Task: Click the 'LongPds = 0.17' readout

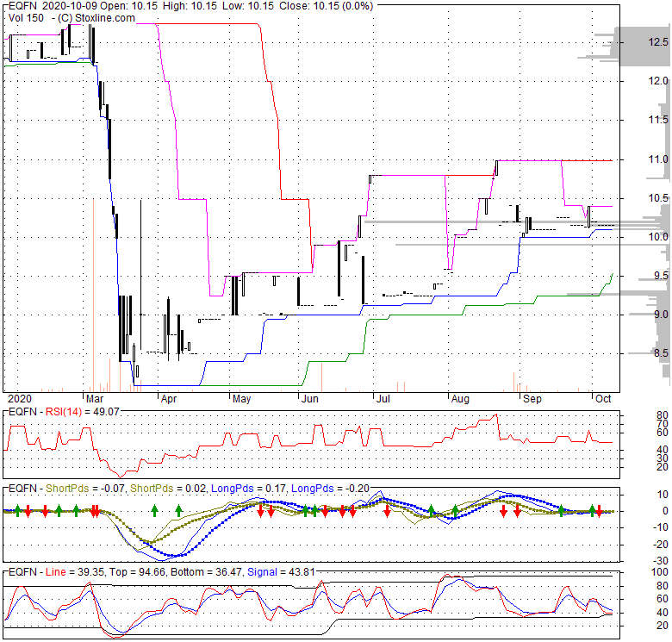Action: pyautogui.click(x=249, y=489)
